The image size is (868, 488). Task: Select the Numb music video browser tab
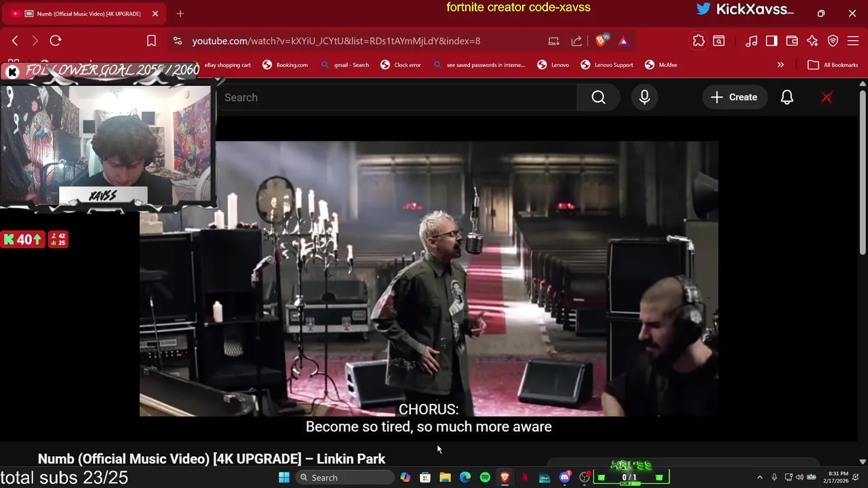pyautogui.click(x=85, y=14)
